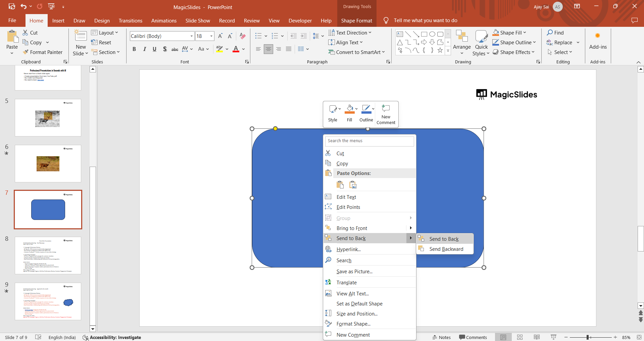644x341 pixels.
Task: Toggle Italic formatting
Action: click(144, 49)
